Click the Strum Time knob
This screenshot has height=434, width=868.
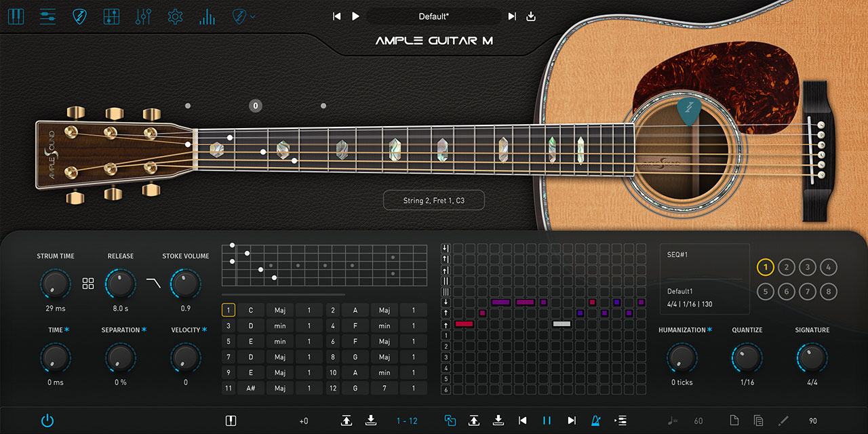[x=56, y=283]
